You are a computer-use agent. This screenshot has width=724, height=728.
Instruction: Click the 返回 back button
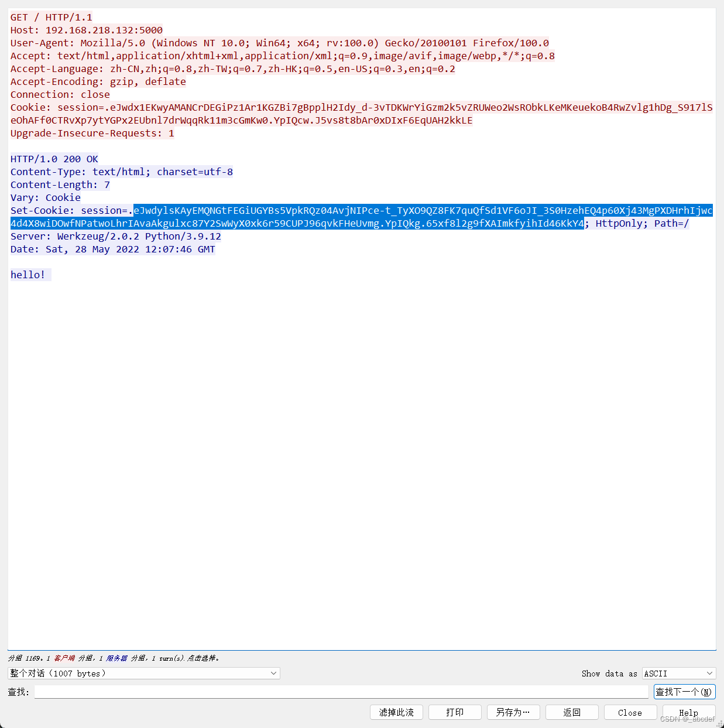(572, 712)
